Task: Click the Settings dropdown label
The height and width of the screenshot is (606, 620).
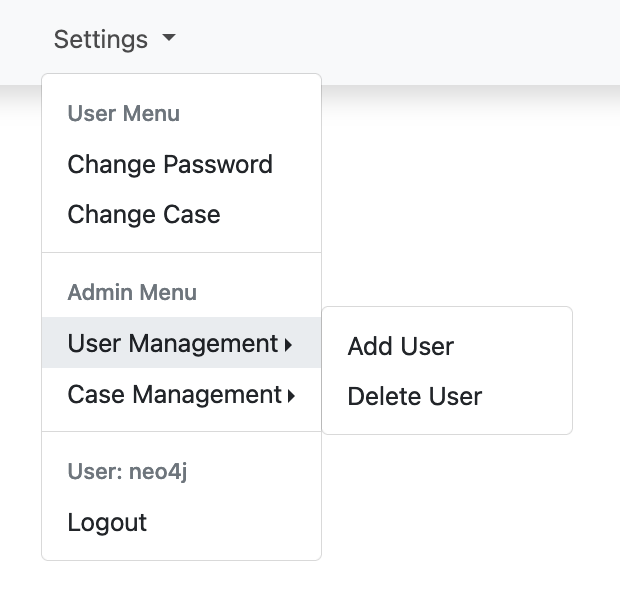Action: [x=100, y=40]
